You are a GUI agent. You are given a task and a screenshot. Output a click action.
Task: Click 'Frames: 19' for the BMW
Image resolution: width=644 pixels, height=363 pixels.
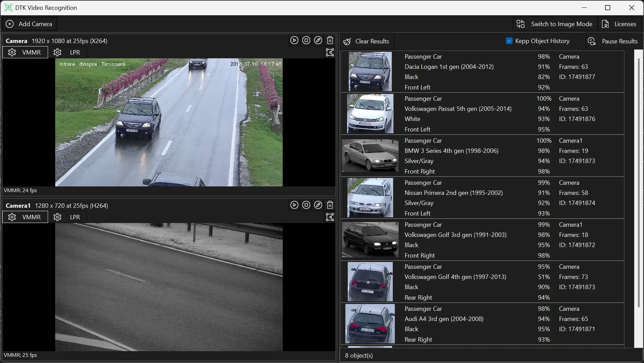(574, 151)
